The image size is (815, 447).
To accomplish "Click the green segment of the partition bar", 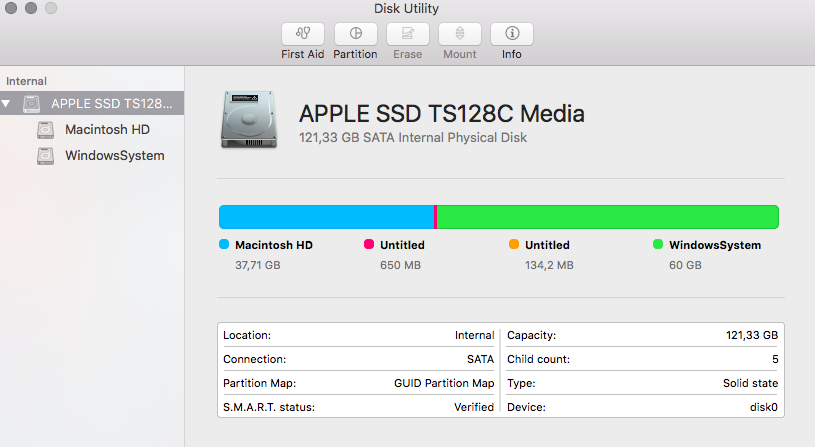I will 607,216.
